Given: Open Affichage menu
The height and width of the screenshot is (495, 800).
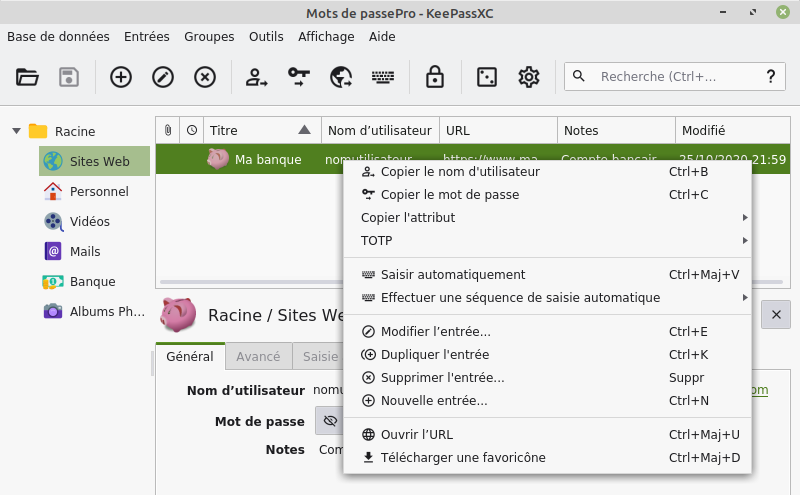Looking at the screenshot, I should pos(326,37).
